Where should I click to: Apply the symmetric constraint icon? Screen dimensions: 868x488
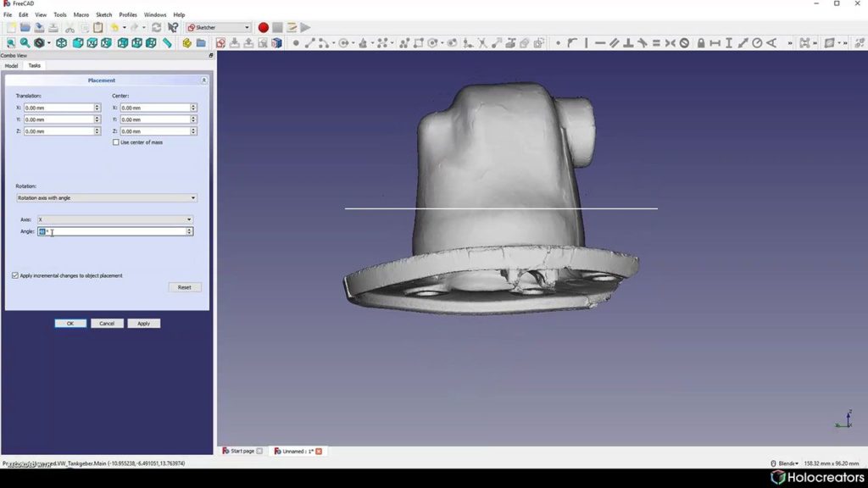(x=670, y=43)
